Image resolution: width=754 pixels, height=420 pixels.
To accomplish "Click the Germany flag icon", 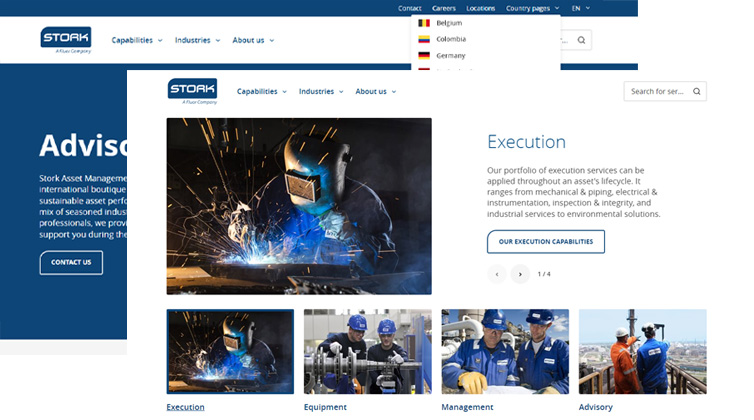I will tap(424, 56).
